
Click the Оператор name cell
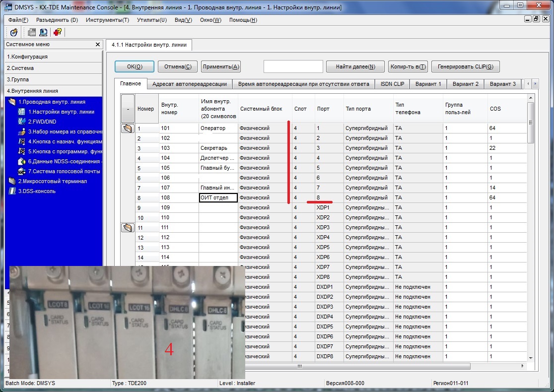click(x=218, y=128)
